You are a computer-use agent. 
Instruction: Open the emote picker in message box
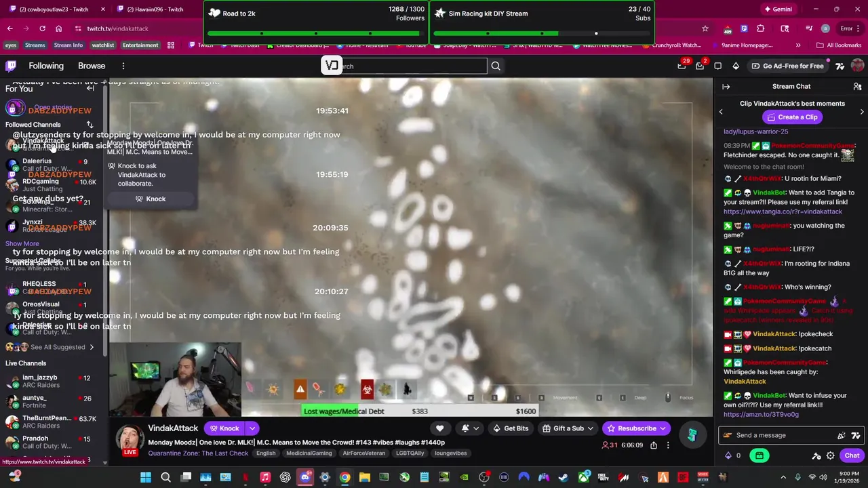tap(842, 435)
